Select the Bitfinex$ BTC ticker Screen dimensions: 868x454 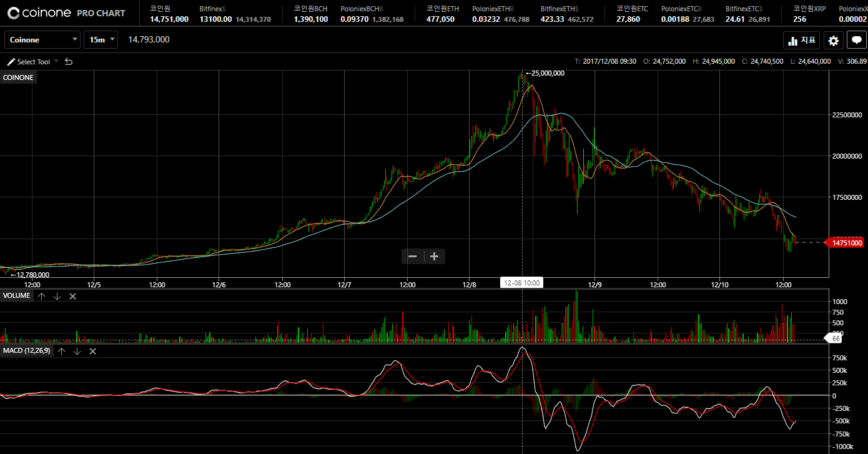235,14
